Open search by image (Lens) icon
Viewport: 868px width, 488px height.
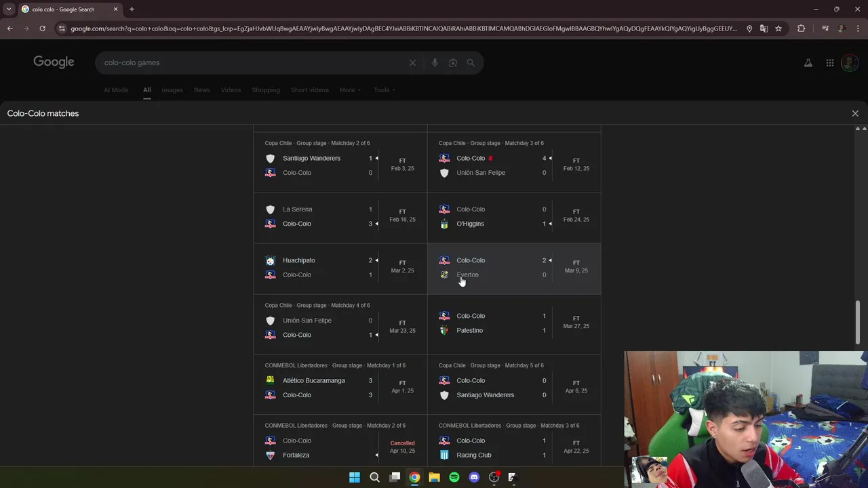tap(453, 62)
